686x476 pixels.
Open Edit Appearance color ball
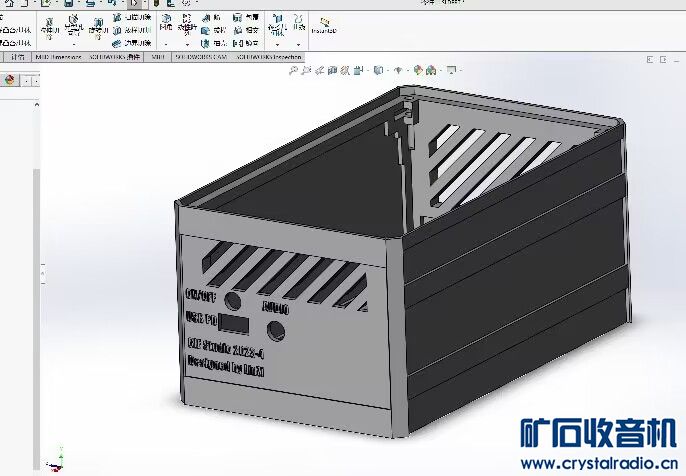(418, 70)
